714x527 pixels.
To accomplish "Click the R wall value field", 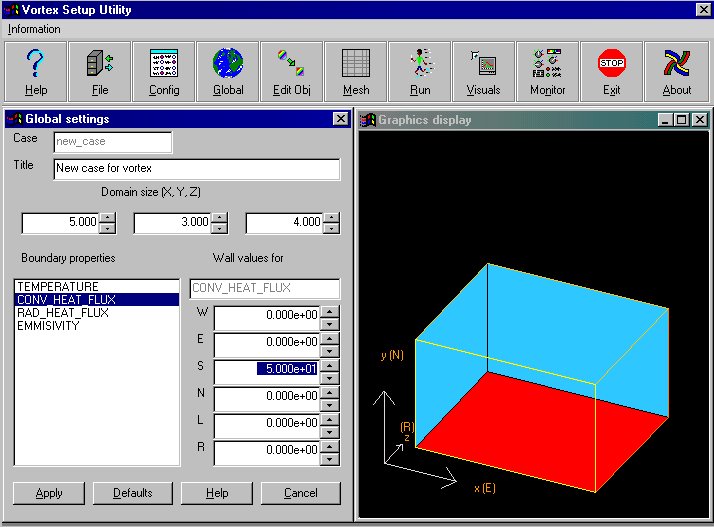I will 267,453.
